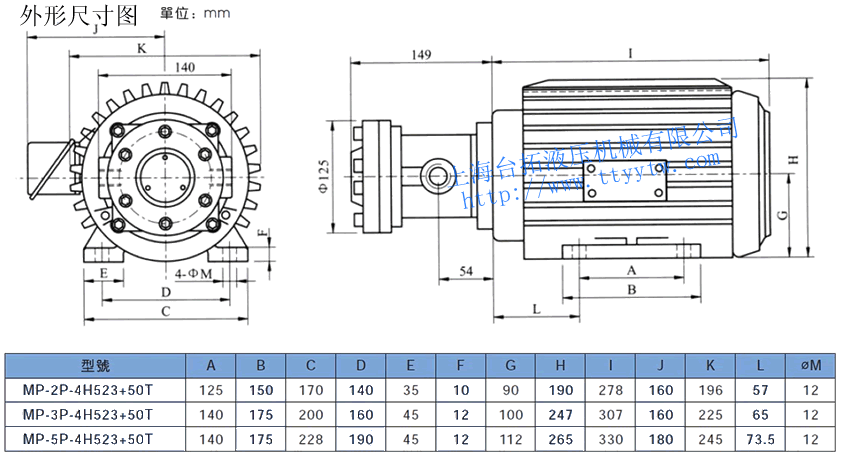The image size is (841, 456).
Task: Click the 265 value in column H
Action: (561, 438)
